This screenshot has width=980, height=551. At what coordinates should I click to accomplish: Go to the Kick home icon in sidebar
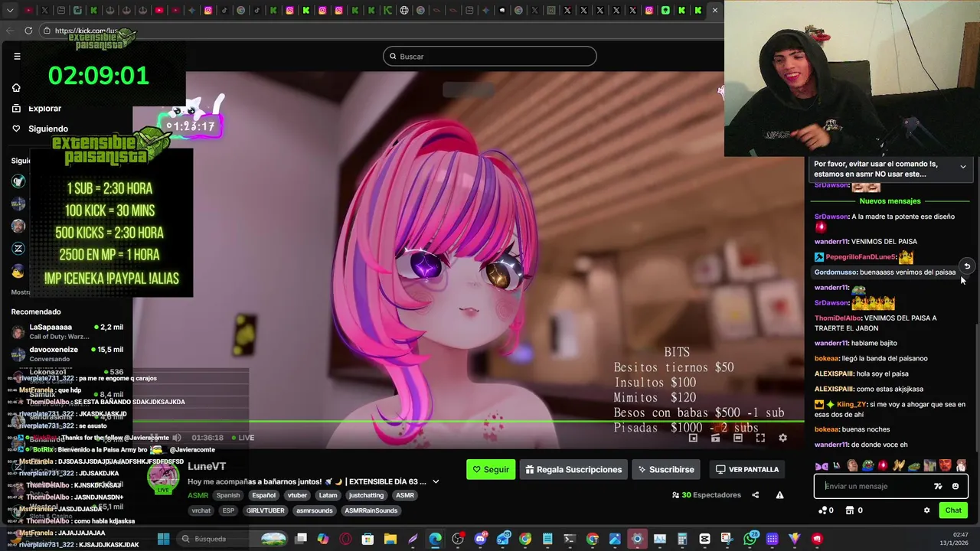16,88
